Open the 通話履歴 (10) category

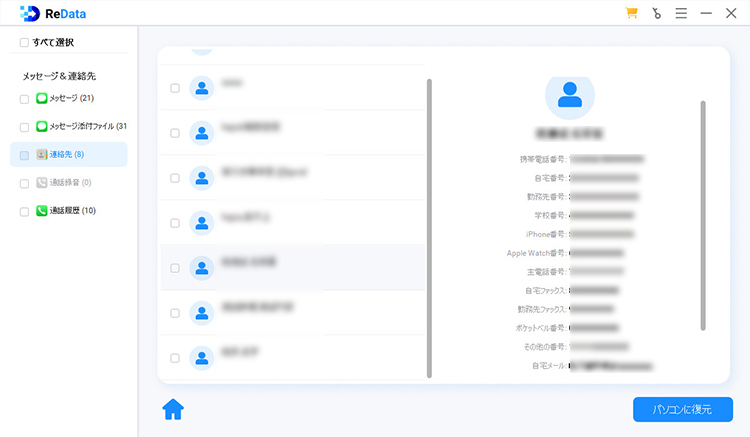[x=73, y=211]
